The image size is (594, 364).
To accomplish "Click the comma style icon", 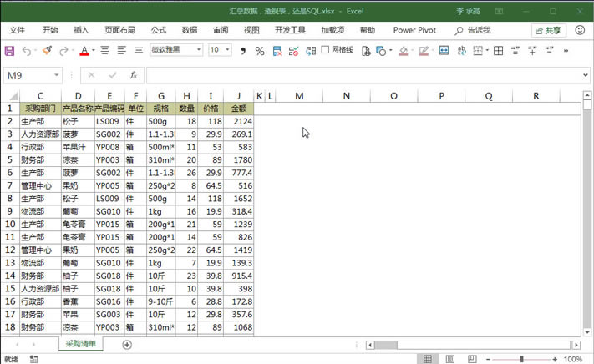I will (243, 51).
